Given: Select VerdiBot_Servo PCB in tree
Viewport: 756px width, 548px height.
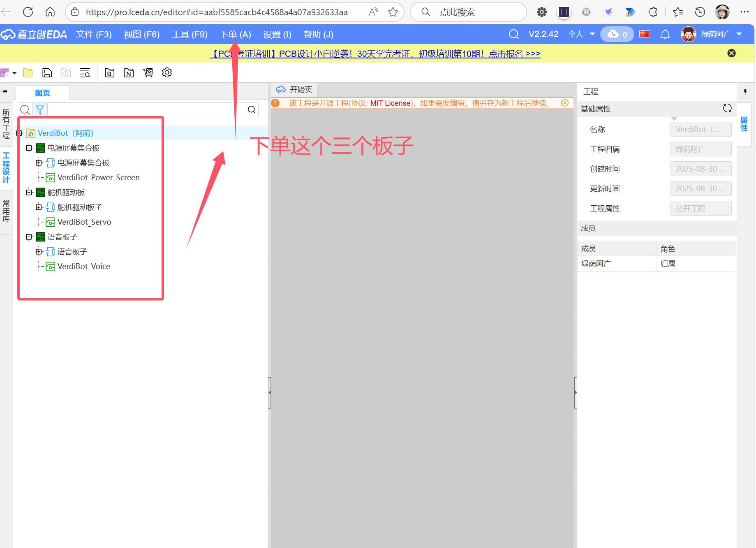Looking at the screenshot, I should (x=84, y=222).
